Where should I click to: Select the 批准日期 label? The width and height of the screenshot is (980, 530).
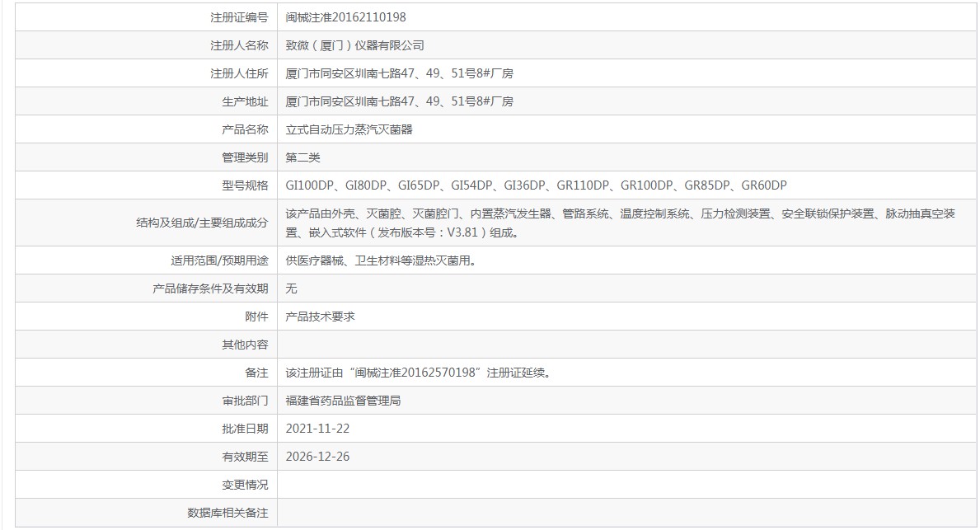(x=245, y=429)
